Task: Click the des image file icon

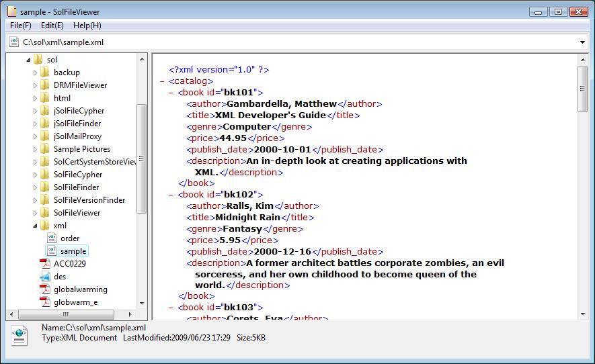Action: point(45,277)
